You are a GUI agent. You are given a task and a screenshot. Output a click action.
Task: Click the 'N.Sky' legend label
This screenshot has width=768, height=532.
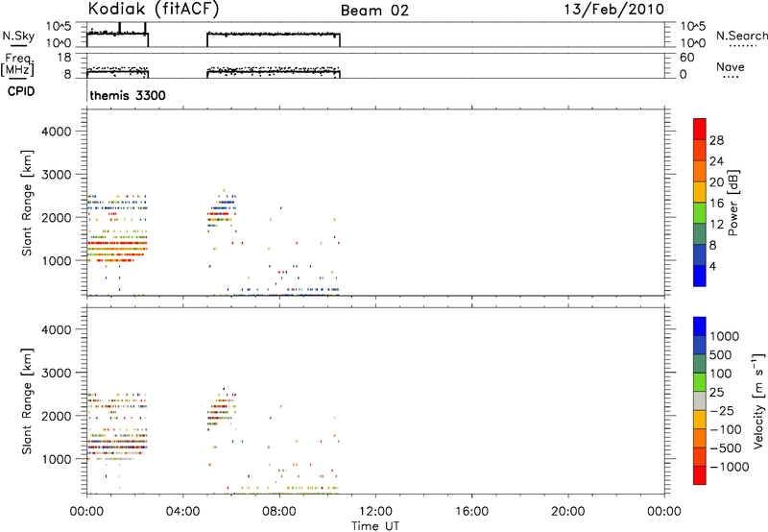tap(18, 36)
